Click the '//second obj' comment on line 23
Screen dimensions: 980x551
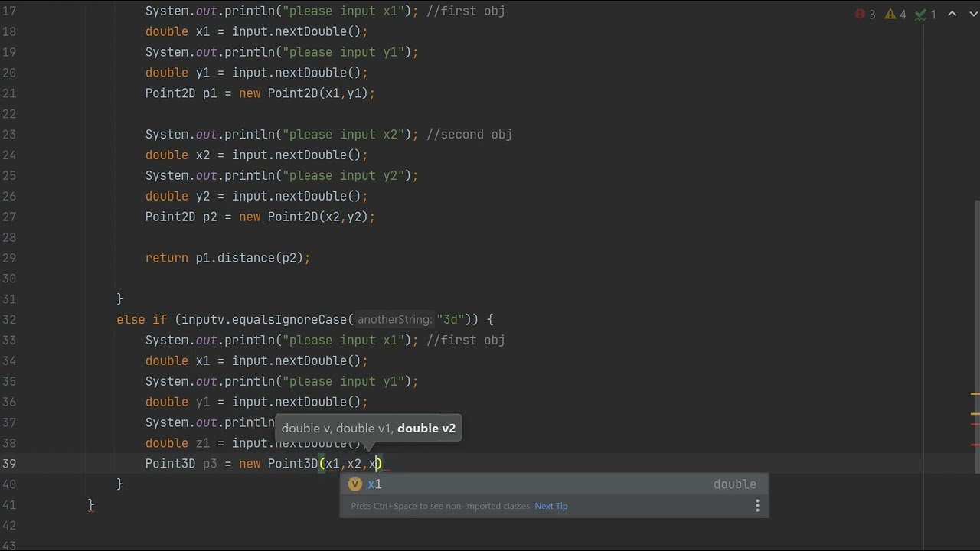pos(469,135)
